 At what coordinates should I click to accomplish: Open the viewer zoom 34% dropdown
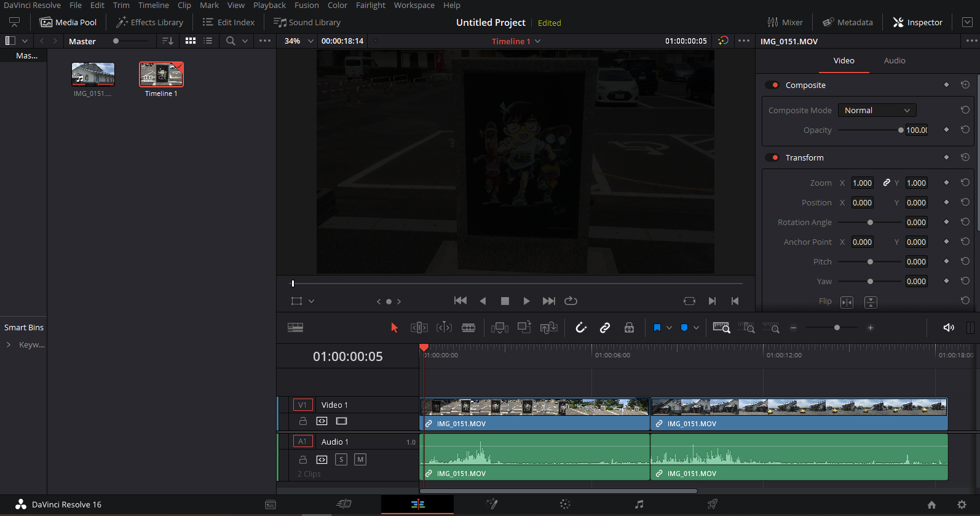tap(310, 41)
